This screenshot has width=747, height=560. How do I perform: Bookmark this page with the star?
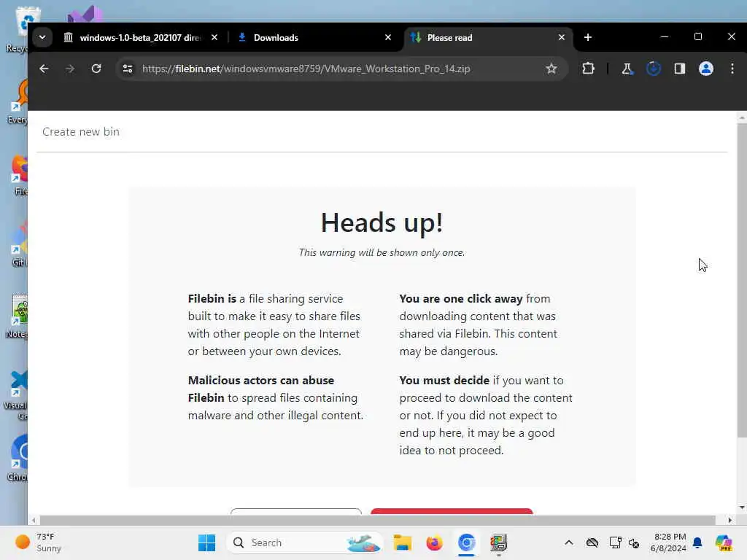coord(551,69)
